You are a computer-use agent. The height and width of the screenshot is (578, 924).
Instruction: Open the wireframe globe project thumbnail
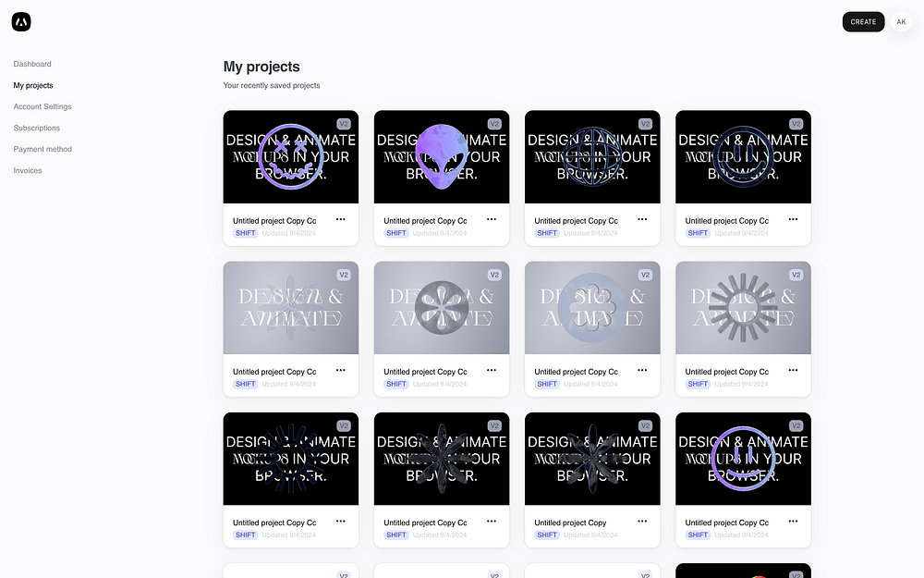coord(592,157)
